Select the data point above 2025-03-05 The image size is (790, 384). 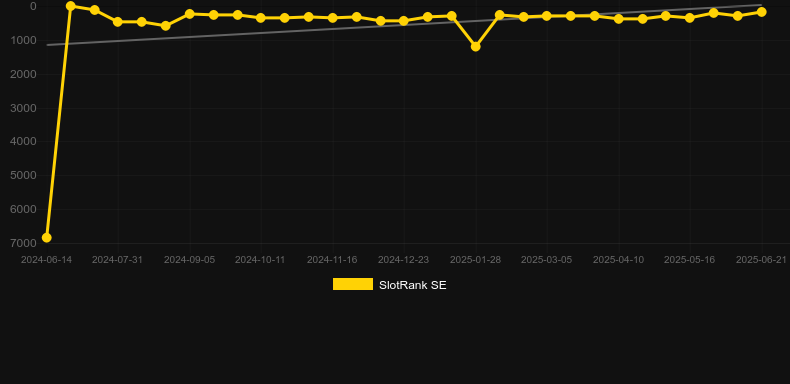click(x=547, y=16)
